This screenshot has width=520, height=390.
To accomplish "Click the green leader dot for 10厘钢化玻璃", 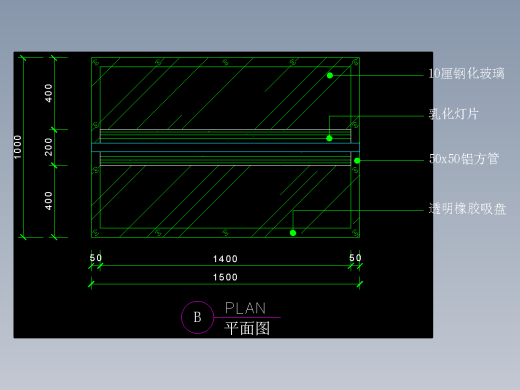I will [x=330, y=76].
